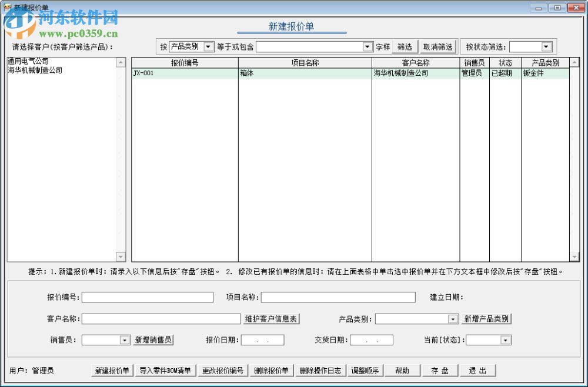Click the 产品类别 column header
Image resolution: width=588 pixels, height=387 pixels.
[x=545, y=63]
